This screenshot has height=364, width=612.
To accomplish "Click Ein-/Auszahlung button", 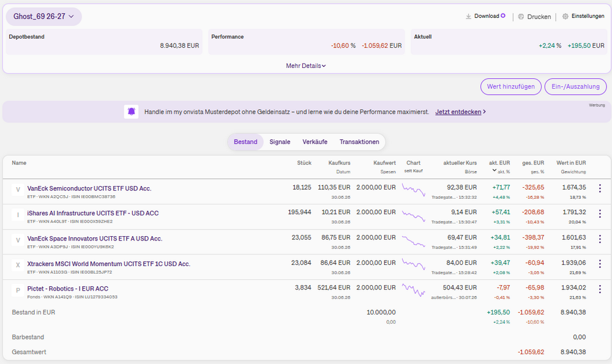I will coord(575,87).
